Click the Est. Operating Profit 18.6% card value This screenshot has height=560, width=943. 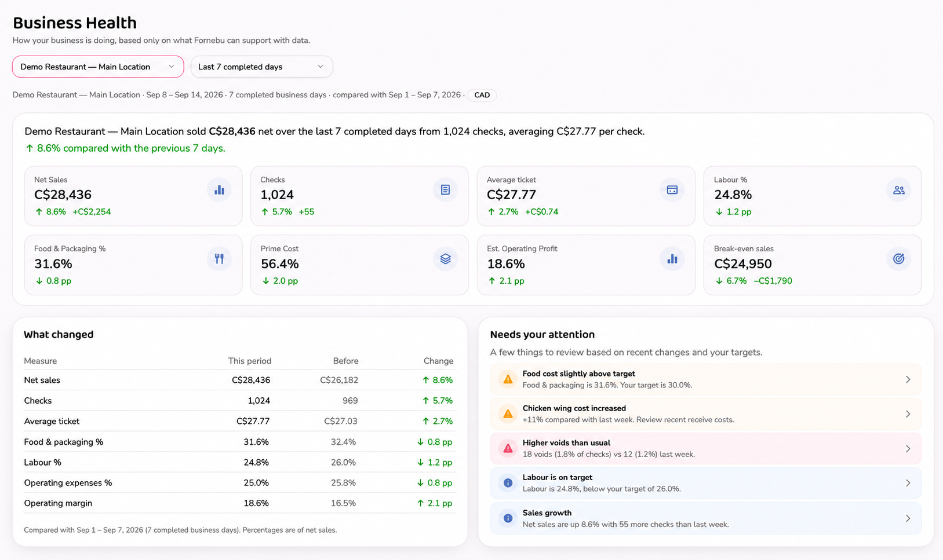[506, 264]
